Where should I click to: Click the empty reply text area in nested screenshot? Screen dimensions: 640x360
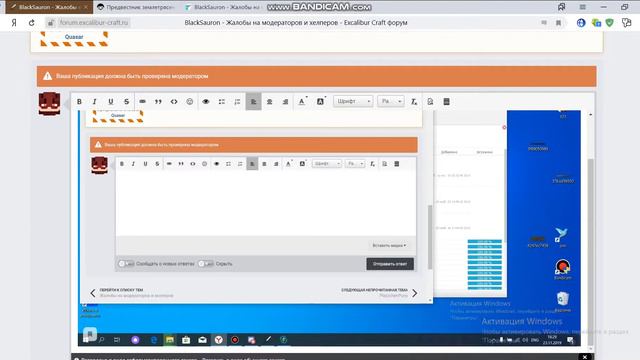pos(266,203)
